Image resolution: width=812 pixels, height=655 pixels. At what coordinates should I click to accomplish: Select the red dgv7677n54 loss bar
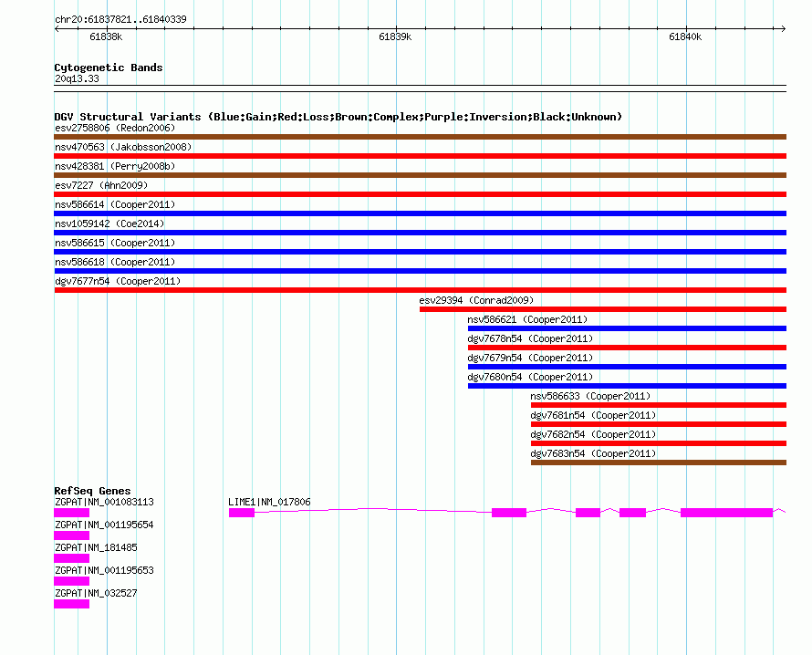point(420,290)
